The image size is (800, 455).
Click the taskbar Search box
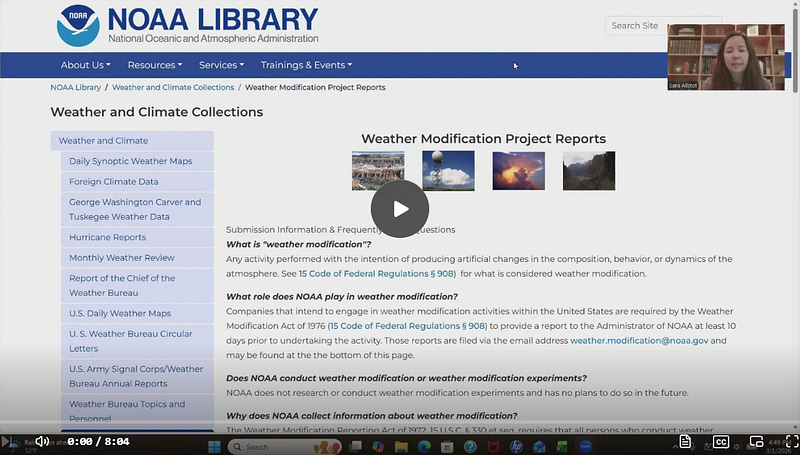[285, 447]
